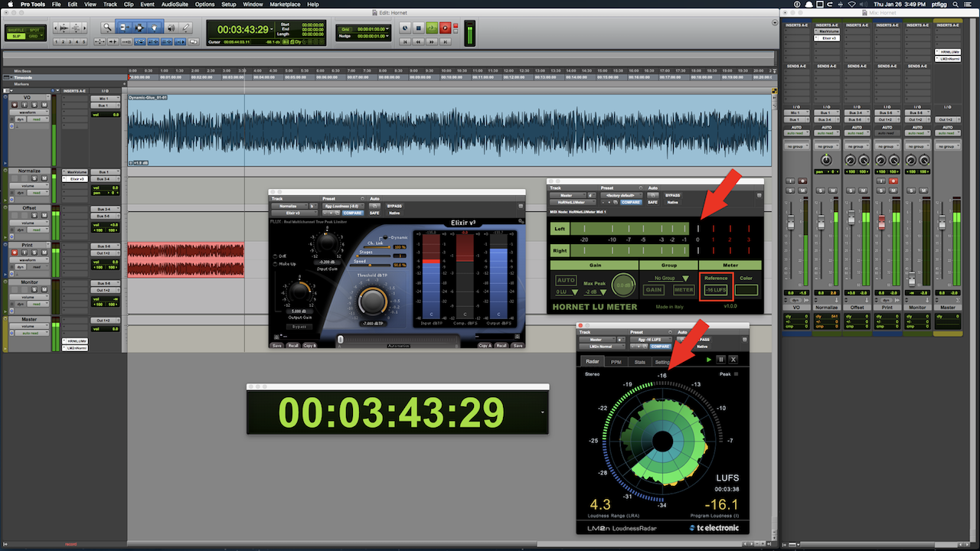Select the Zoomer tool in the toolbar
Viewport: 980px width, 551px height.
click(108, 28)
